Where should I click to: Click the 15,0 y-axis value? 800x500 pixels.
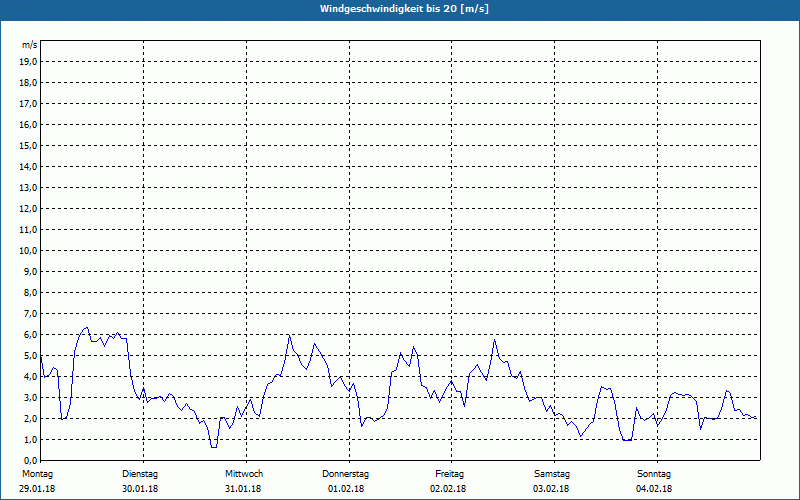(28, 145)
